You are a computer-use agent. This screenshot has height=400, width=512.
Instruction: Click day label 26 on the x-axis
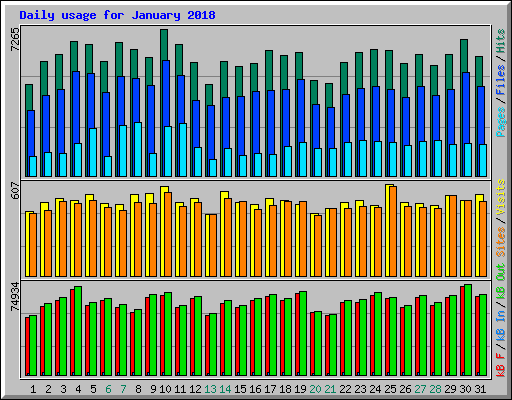pyautogui.click(x=405, y=389)
